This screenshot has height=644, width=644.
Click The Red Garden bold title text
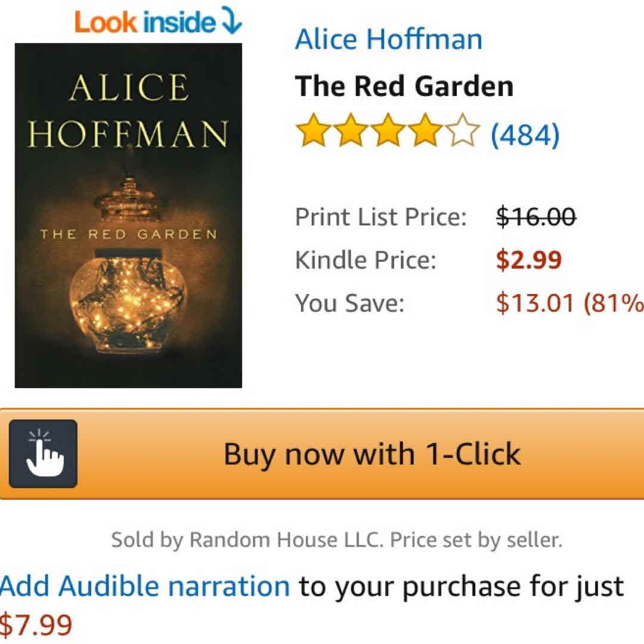(404, 86)
